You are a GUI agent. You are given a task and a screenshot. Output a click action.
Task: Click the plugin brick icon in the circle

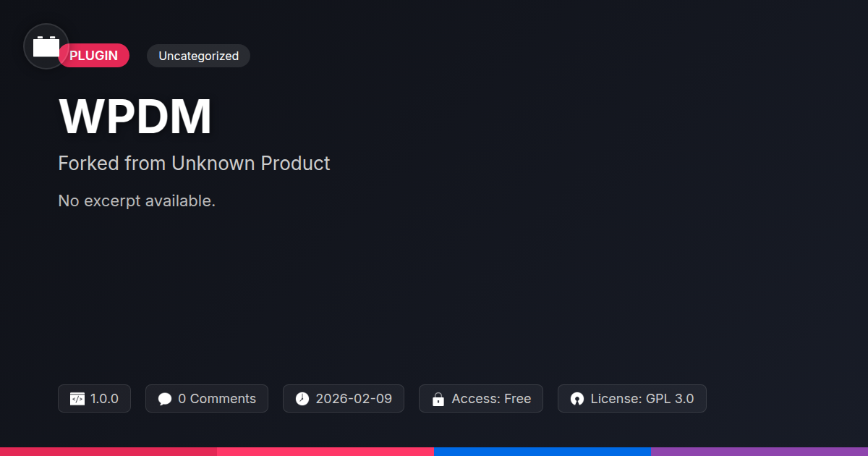coord(46,47)
